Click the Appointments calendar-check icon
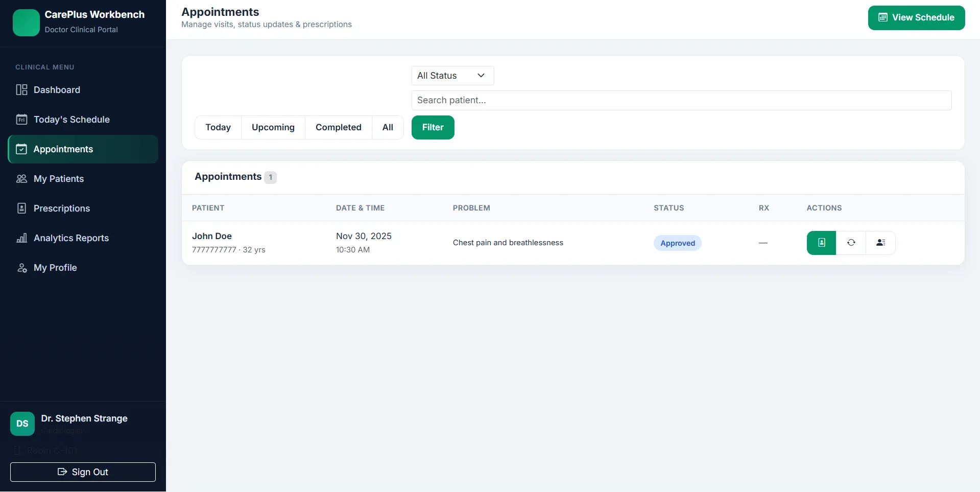The image size is (980, 492). [21, 149]
